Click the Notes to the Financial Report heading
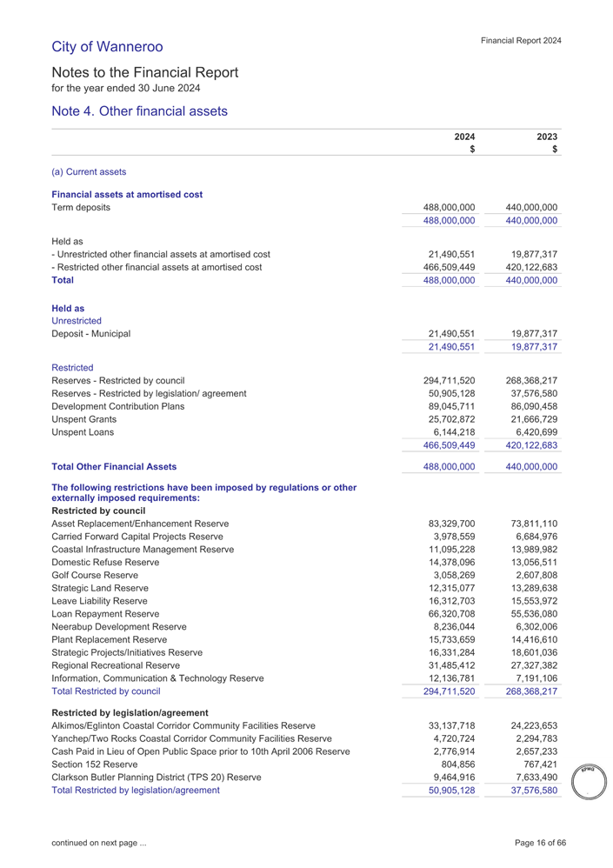This screenshot has height=868, width=613. click(x=144, y=73)
